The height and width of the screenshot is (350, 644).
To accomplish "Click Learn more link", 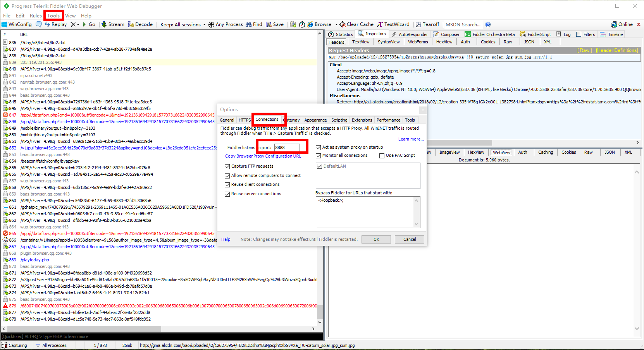I will click(411, 139).
